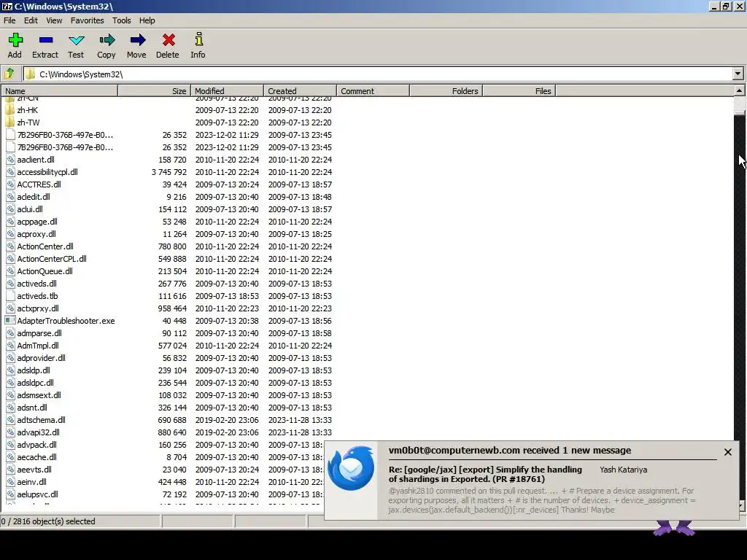The image size is (747, 560).
Task: Click the Info toolbar icon
Action: [198, 39]
